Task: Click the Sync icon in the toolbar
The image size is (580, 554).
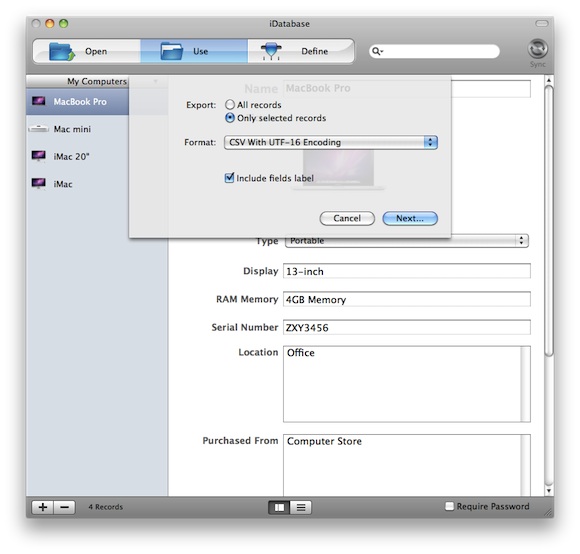Action: (537, 50)
